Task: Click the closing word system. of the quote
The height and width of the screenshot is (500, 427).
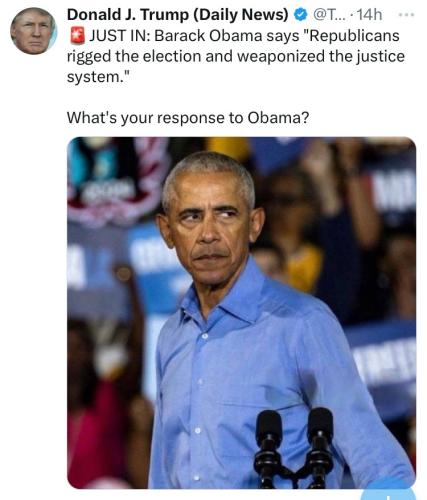Action: click(x=98, y=77)
